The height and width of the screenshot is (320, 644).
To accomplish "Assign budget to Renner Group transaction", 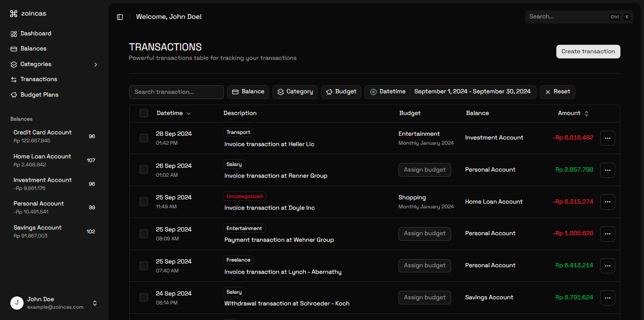I will click(x=424, y=170).
